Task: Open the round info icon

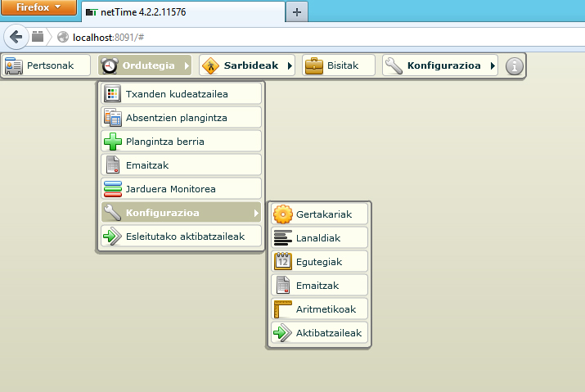Action: pyautogui.click(x=515, y=66)
